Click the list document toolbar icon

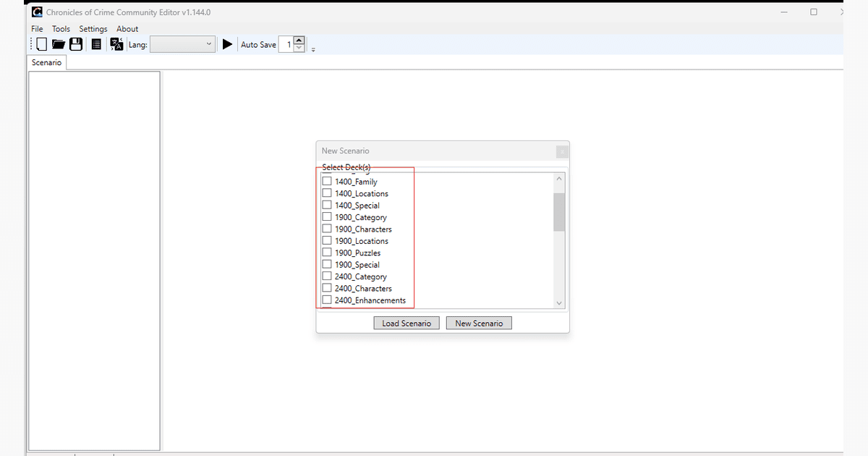(96, 44)
